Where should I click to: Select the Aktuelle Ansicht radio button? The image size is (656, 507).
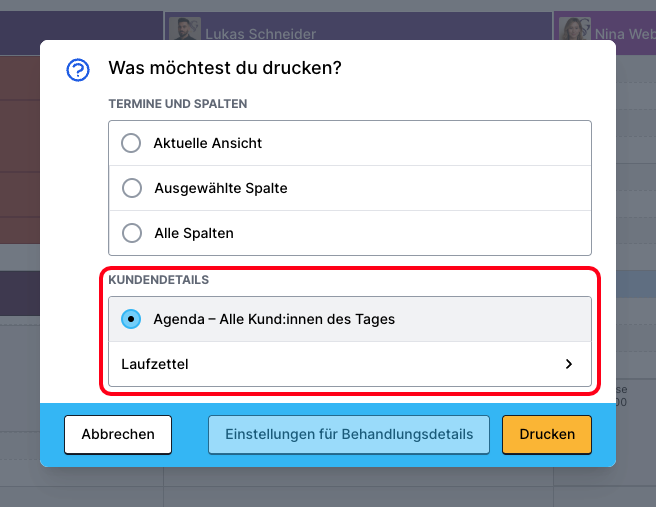click(x=131, y=143)
